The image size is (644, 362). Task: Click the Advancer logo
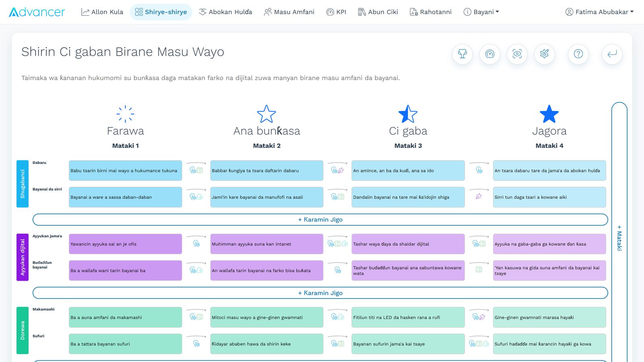point(37,12)
